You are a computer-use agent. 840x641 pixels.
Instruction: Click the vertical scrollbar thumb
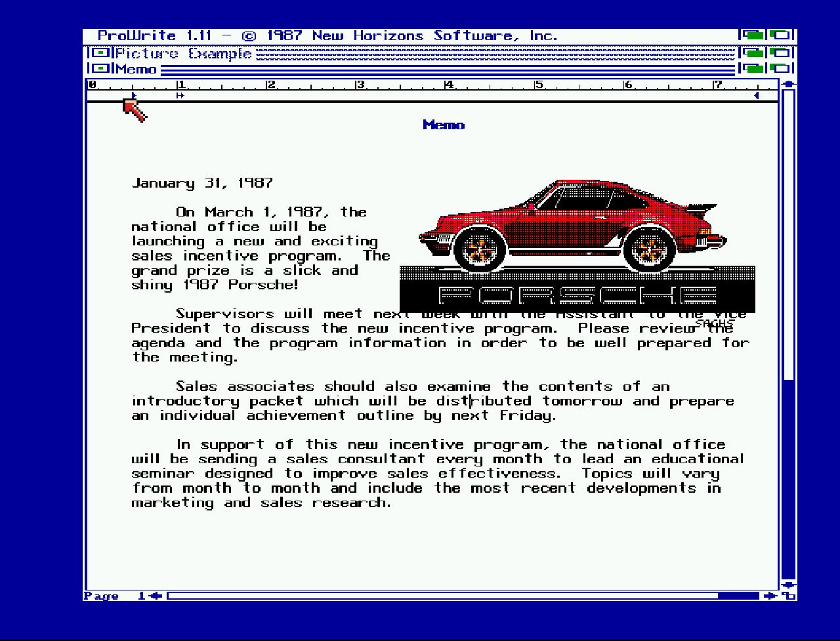(x=788, y=236)
